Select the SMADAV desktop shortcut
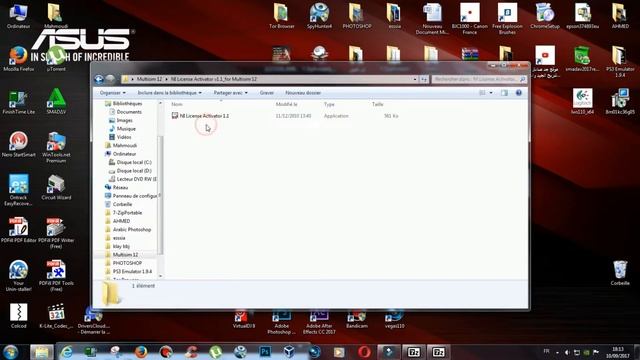Image resolution: width=640 pixels, height=360 pixels. click(56, 102)
